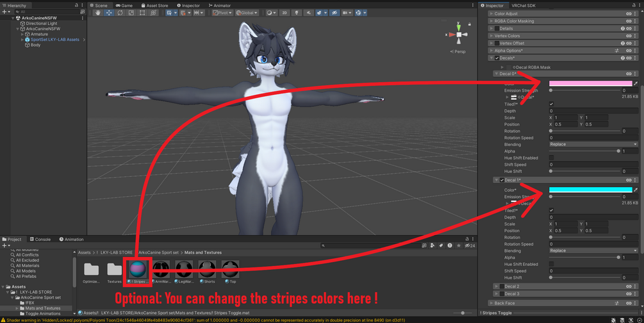Click the 2D view mode button
The image size is (644, 323).
(285, 13)
